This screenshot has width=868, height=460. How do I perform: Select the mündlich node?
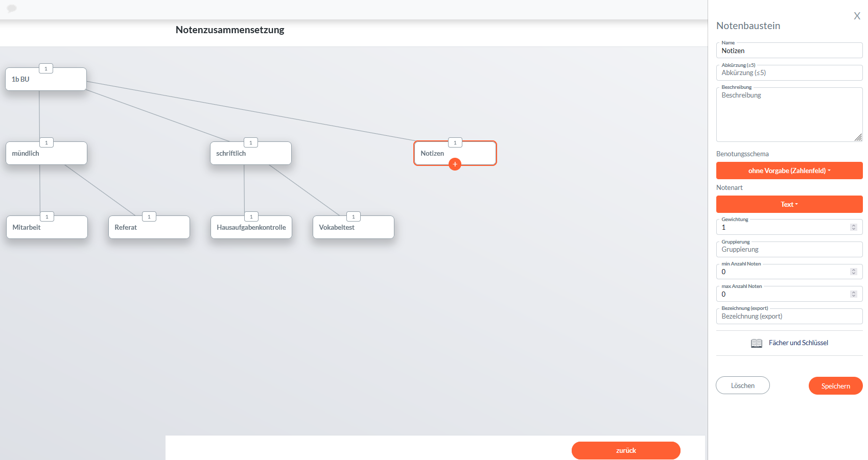pos(46,154)
